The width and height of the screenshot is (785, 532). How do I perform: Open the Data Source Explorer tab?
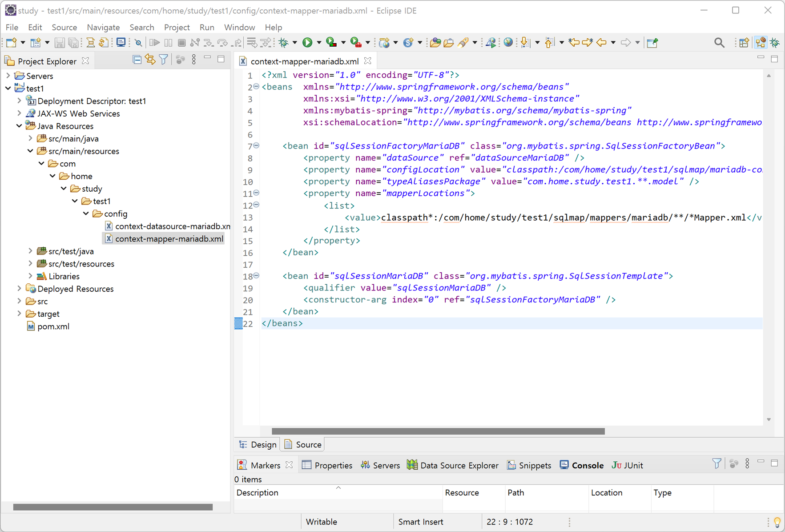453,465
